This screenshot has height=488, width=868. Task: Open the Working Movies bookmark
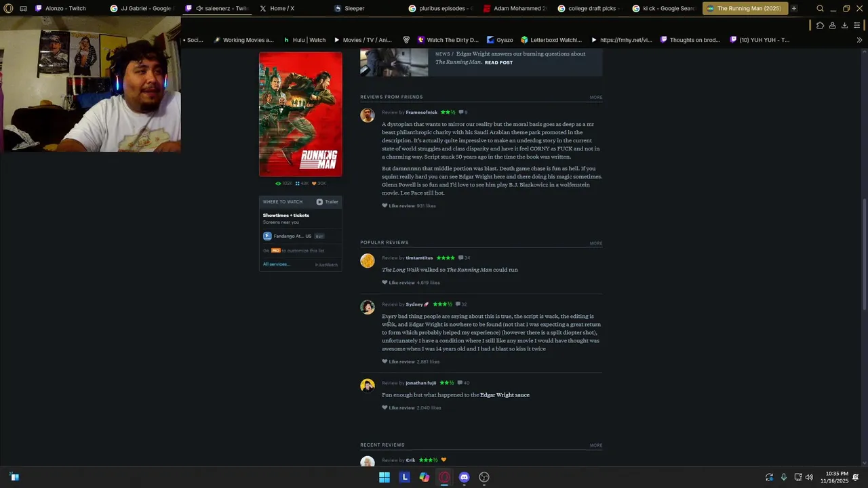click(243, 40)
